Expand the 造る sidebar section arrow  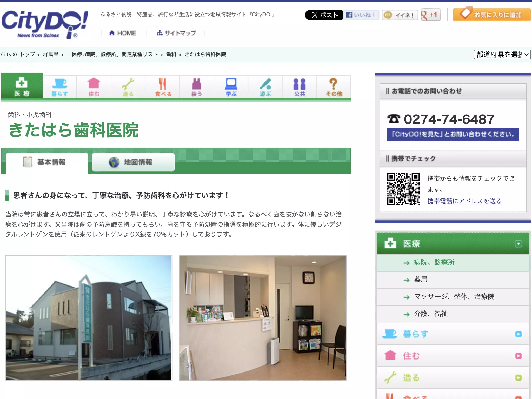pos(518,378)
